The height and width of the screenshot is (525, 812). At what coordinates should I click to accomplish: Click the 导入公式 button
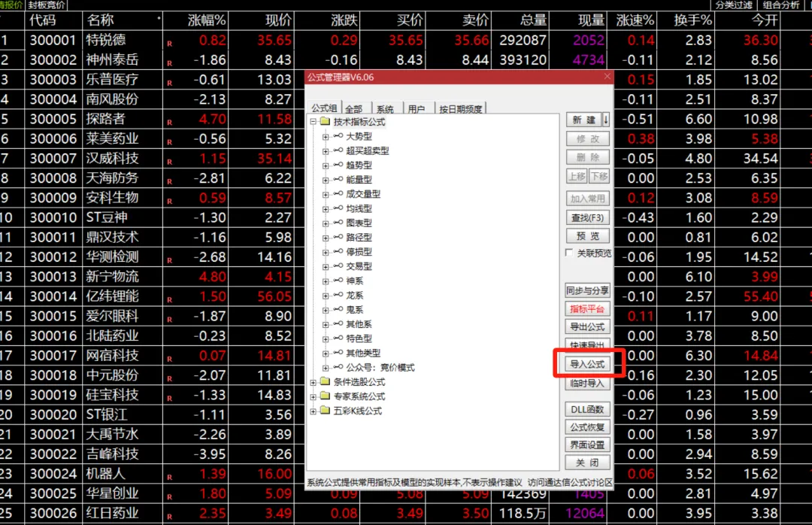tap(587, 364)
